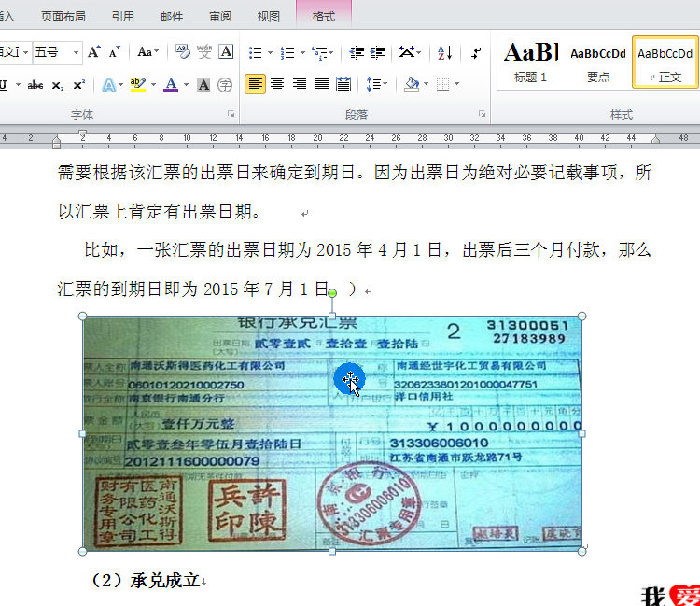Click the Character Border icon

point(227,52)
